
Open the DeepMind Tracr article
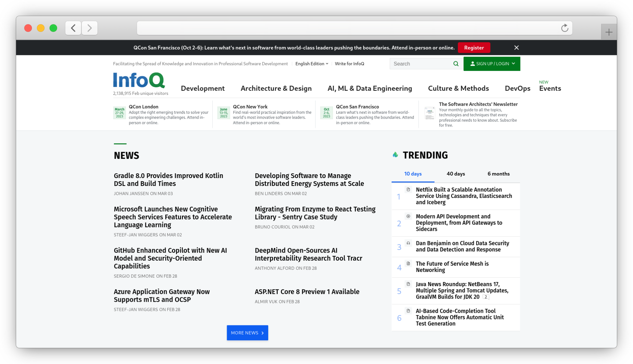[308, 255]
